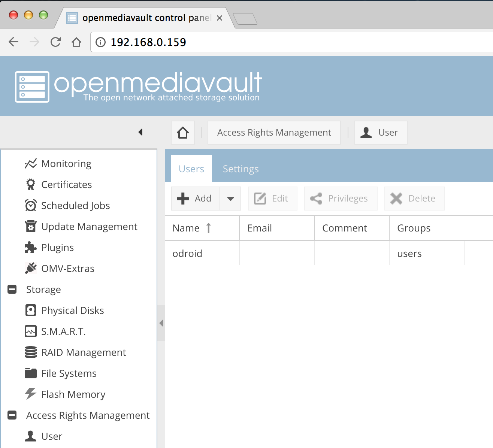Click the Scheduled Jobs alarm clock icon
The height and width of the screenshot is (448, 493).
click(31, 206)
